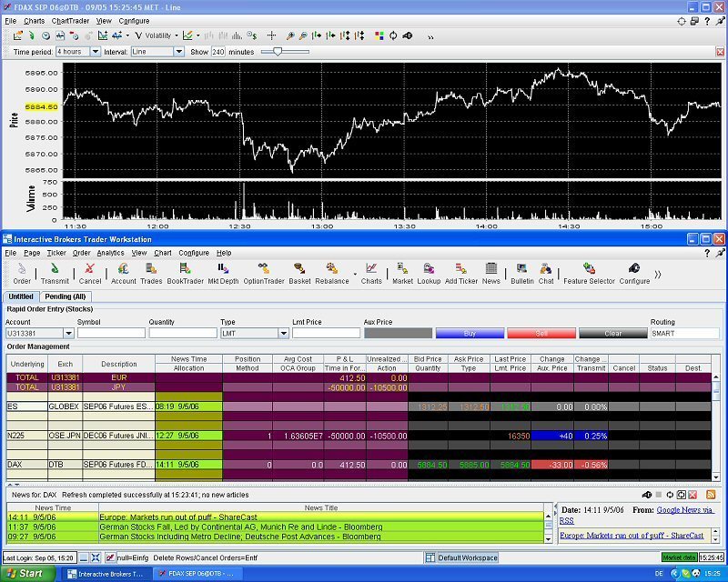Open the Feature Selector
The height and width of the screenshot is (582, 728).
click(587, 269)
